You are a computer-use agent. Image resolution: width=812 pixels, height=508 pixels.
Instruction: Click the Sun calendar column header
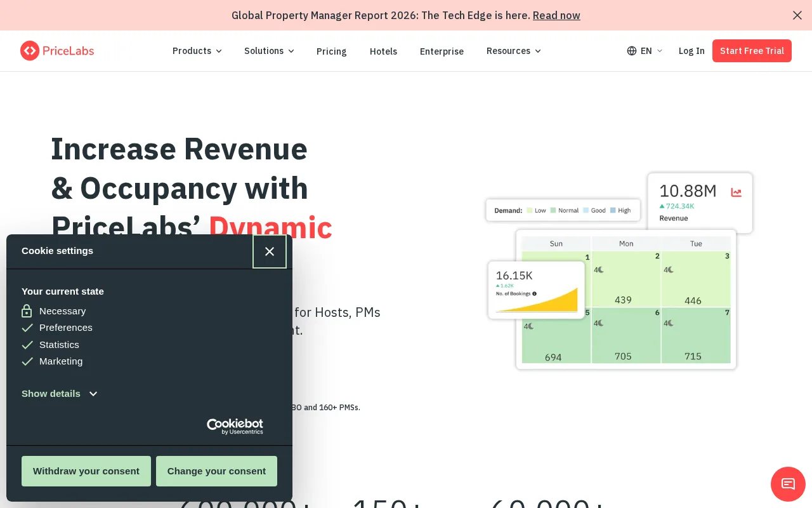click(556, 243)
